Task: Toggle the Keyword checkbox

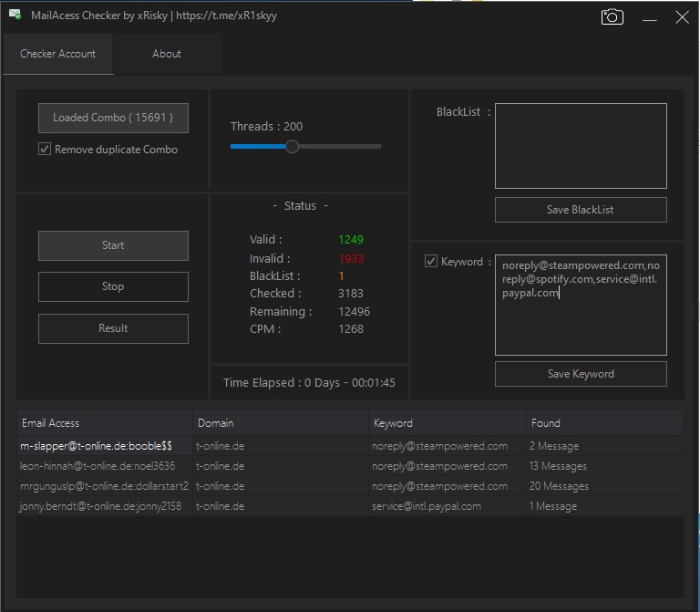Action: [x=431, y=261]
